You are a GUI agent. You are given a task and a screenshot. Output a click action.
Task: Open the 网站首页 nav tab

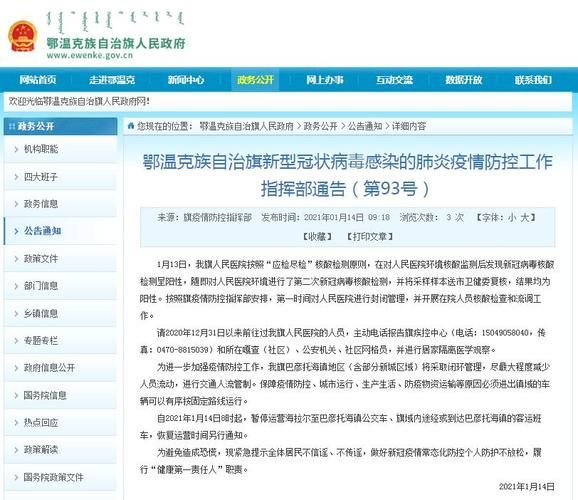pyautogui.click(x=38, y=80)
